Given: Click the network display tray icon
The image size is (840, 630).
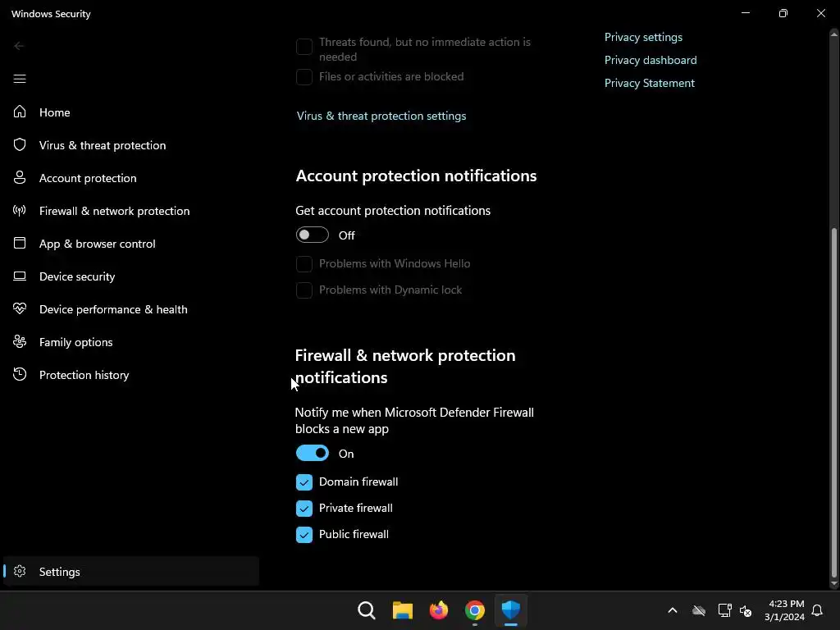Looking at the screenshot, I should point(725,610).
